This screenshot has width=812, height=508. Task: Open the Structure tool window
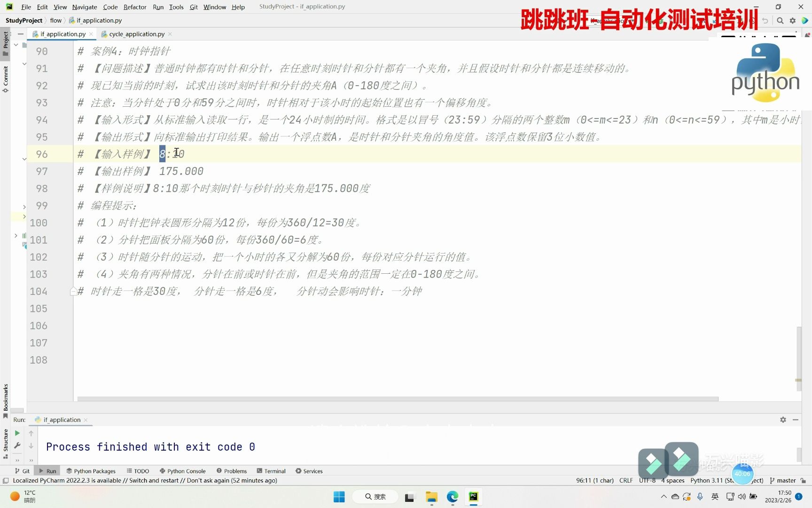[x=6, y=444]
